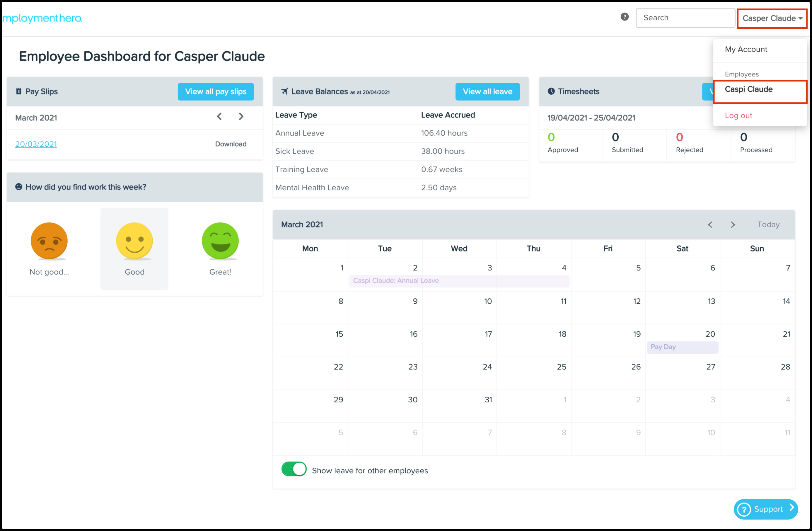Choose 'Caspi Claude' under Employees

point(748,89)
